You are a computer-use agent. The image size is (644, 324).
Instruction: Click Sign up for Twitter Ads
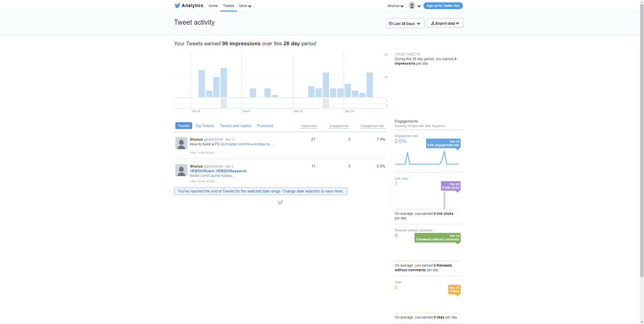(x=443, y=6)
